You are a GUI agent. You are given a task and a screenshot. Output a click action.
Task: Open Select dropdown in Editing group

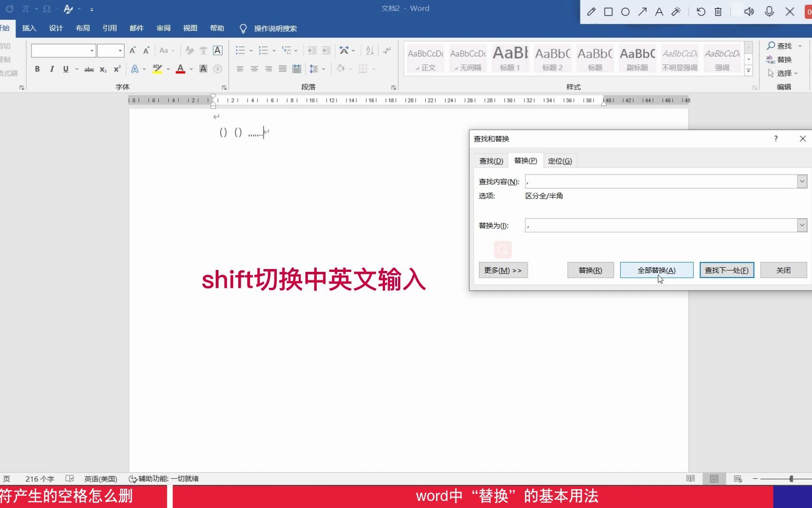[783, 73]
